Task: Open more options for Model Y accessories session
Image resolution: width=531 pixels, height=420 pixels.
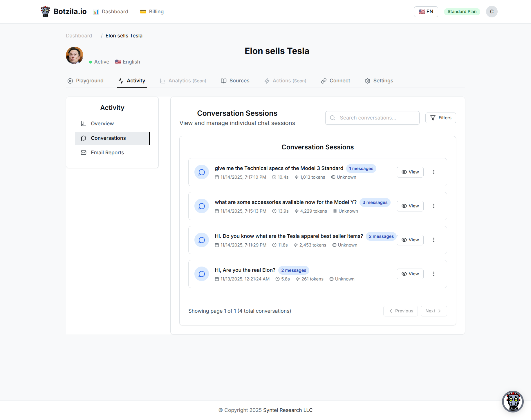Action: pyautogui.click(x=434, y=206)
